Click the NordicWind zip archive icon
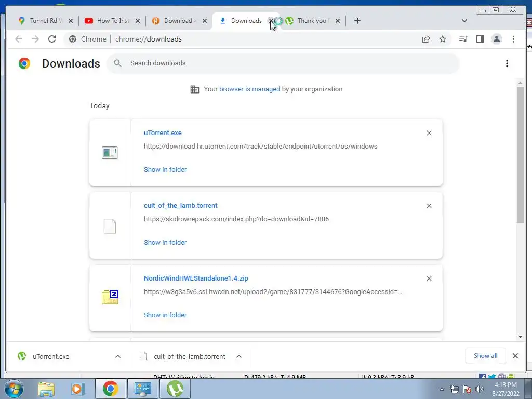Screen dimensions: 532x399 click(x=110, y=297)
